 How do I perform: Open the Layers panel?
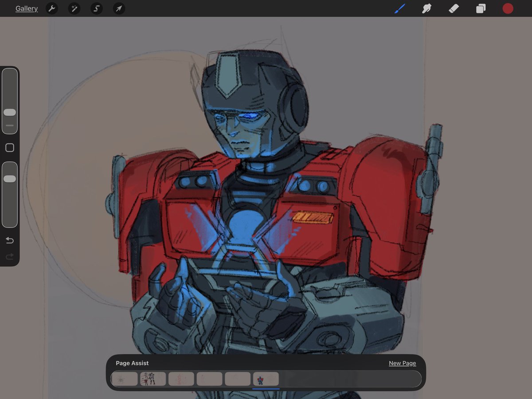(481, 8)
